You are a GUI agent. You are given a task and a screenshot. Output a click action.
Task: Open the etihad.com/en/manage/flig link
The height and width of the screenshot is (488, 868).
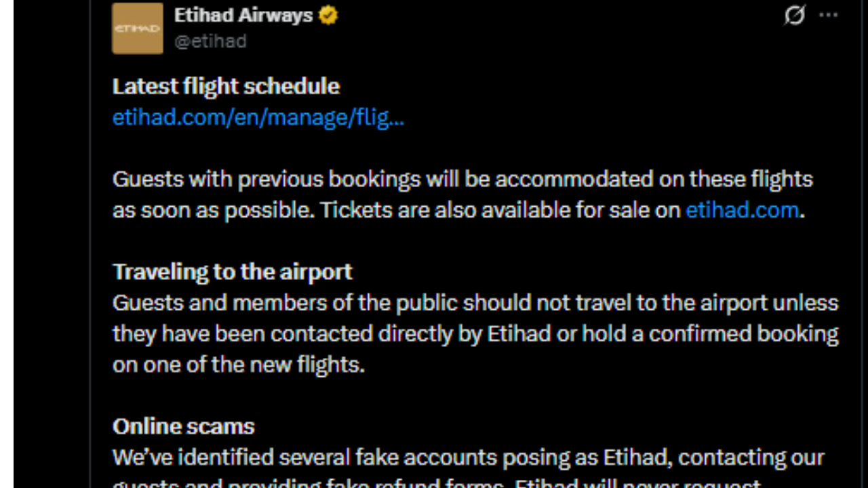(258, 117)
